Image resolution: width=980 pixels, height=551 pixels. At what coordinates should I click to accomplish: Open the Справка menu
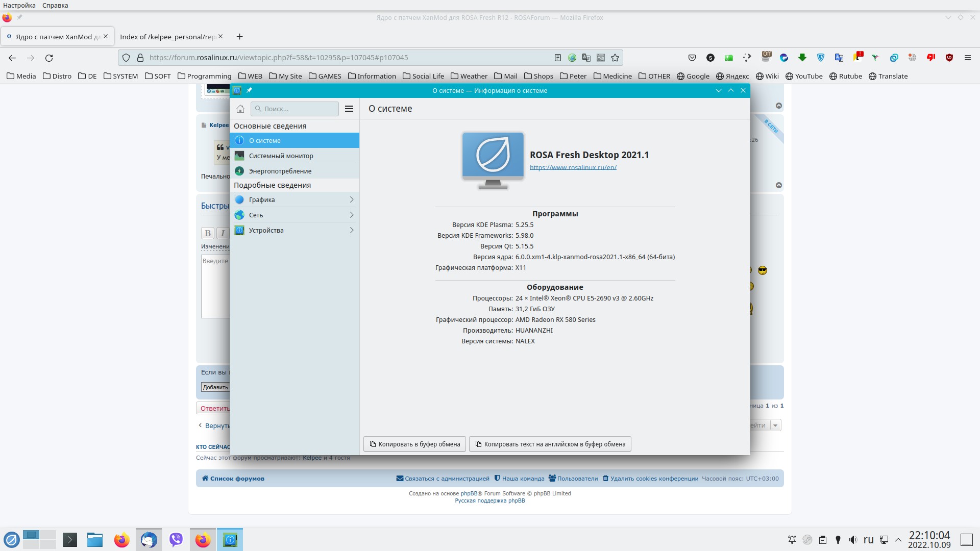pyautogui.click(x=55, y=5)
